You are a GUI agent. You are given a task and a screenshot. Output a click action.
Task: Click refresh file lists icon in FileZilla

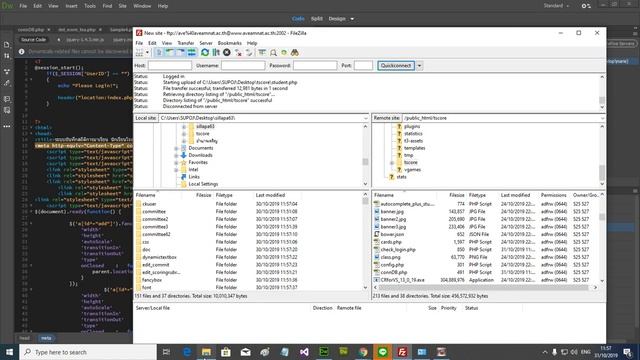coord(205,53)
